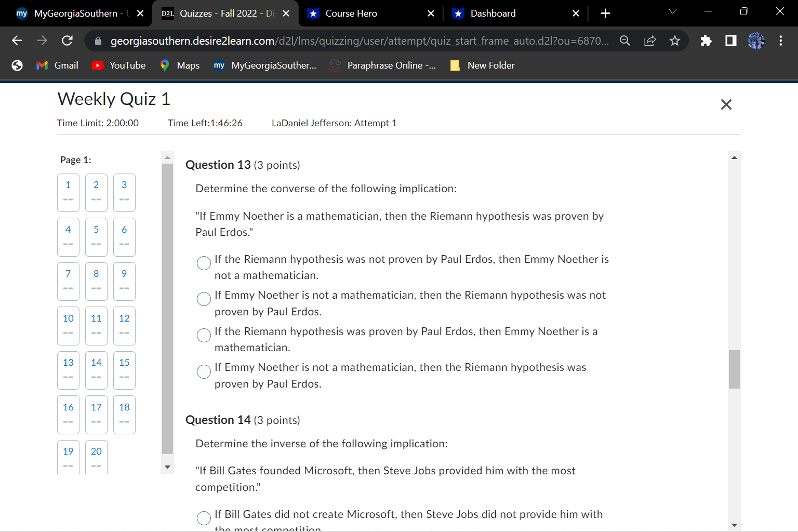The image size is (798, 532).
Task: Jump to question 3 in navigator
Action: (x=124, y=193)
